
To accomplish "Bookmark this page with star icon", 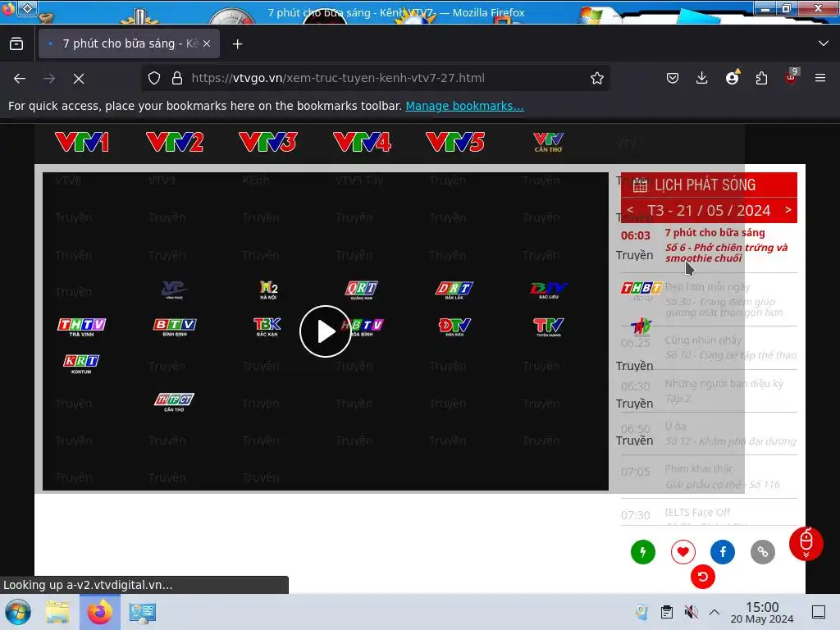I will 597,78.
